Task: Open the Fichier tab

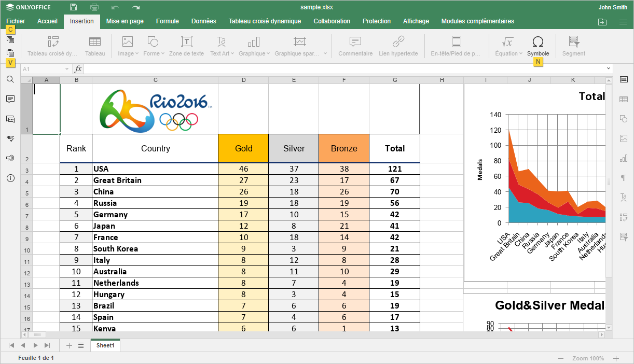Action: [x=16, y=21]
